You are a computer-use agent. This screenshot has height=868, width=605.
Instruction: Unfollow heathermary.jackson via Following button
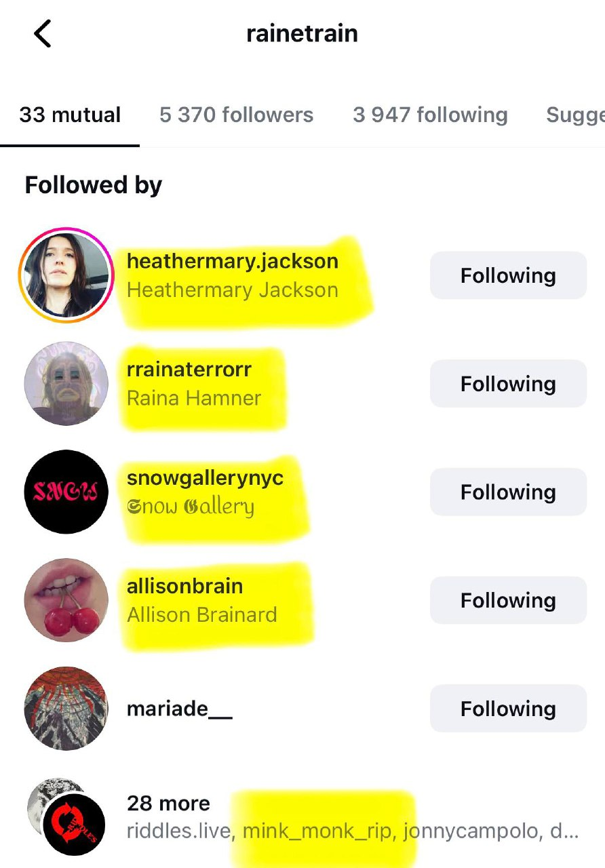[x=508, y=275]
